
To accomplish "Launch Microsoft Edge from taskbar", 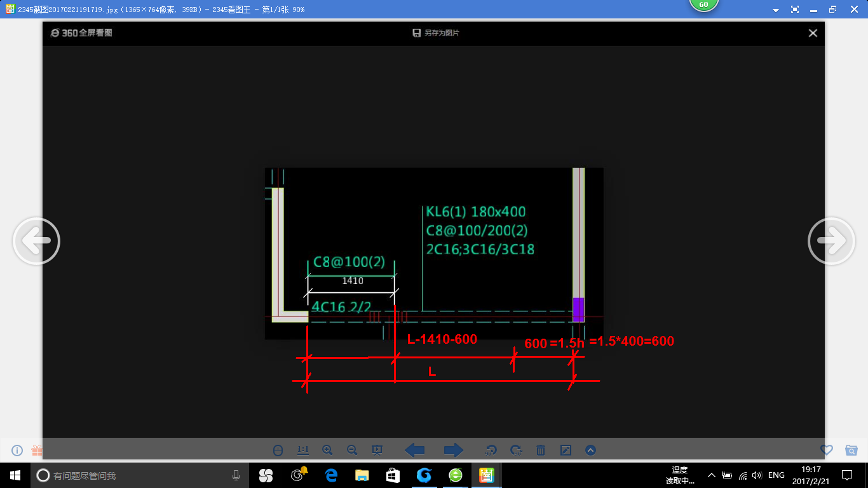I will (330, 475).
